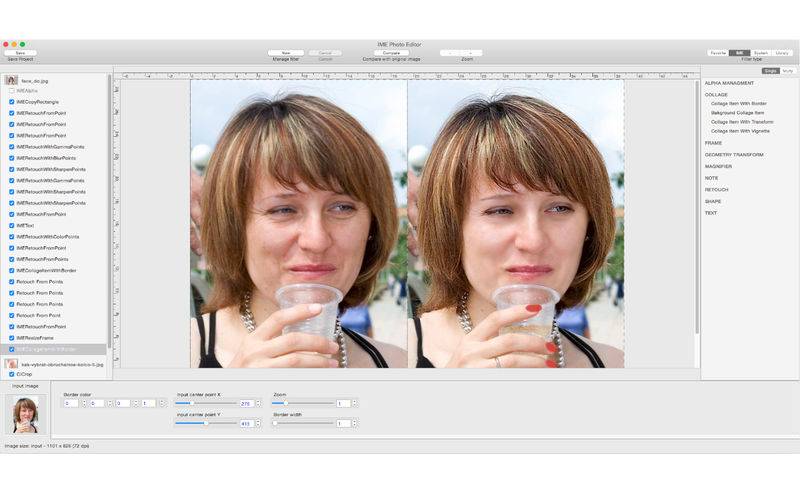Image resolution: width=800 pixels, height=500 pixels.
Task: Click the Save Project button
Action: click(20, 53)
